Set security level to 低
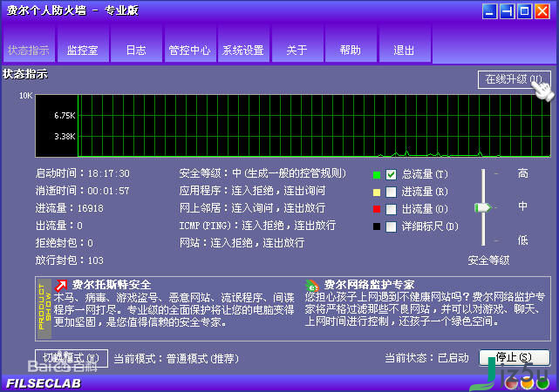559x392 pixels. pyautogui.click(x=522, y=240)
